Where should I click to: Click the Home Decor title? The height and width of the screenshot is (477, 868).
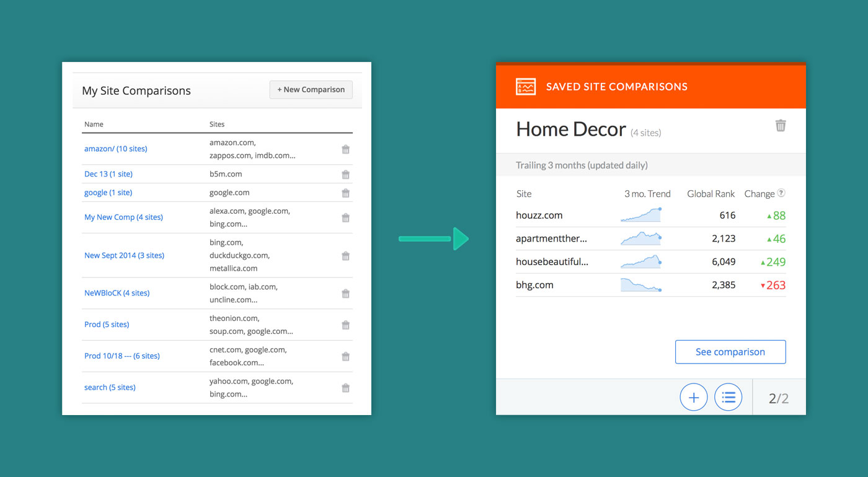pos(571,129)
